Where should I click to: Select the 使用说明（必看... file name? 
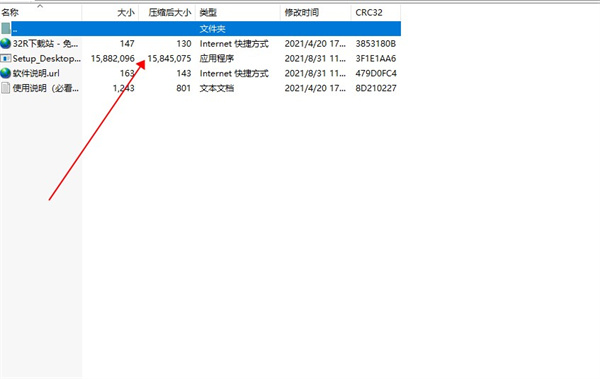tap(46, 88)
